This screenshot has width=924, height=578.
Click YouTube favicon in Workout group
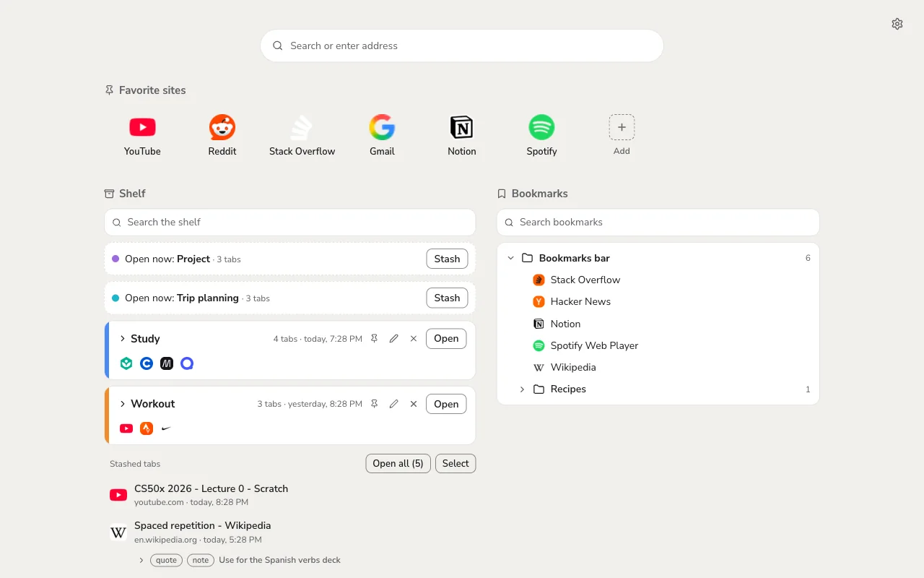coord(126,428)
